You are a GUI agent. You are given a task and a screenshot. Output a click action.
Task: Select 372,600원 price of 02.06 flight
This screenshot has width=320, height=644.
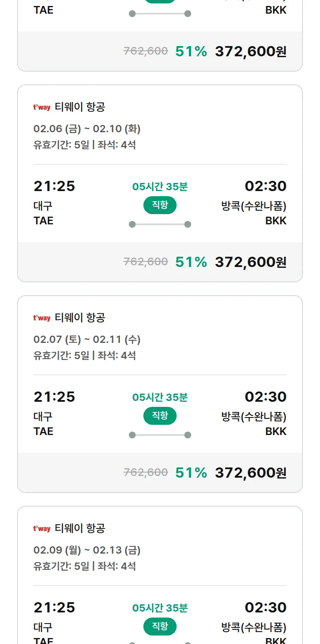(x=250, y=262)
